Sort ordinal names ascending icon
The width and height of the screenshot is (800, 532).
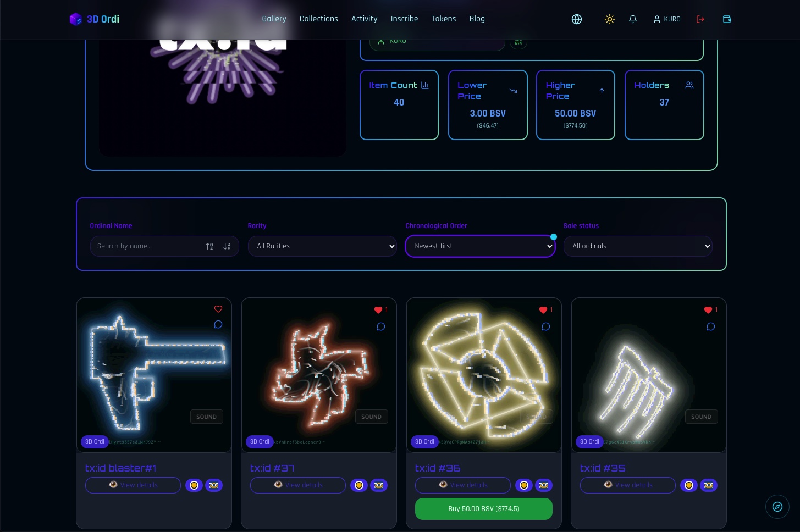209,246
